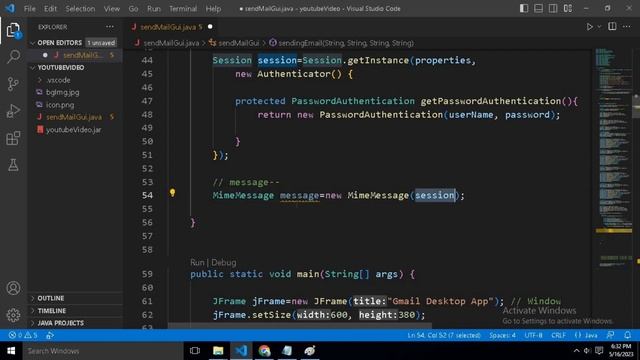The width and height of the screenshot is (640, 360).
Task: Open the Run and Debug view
Action: coord(13,111)
